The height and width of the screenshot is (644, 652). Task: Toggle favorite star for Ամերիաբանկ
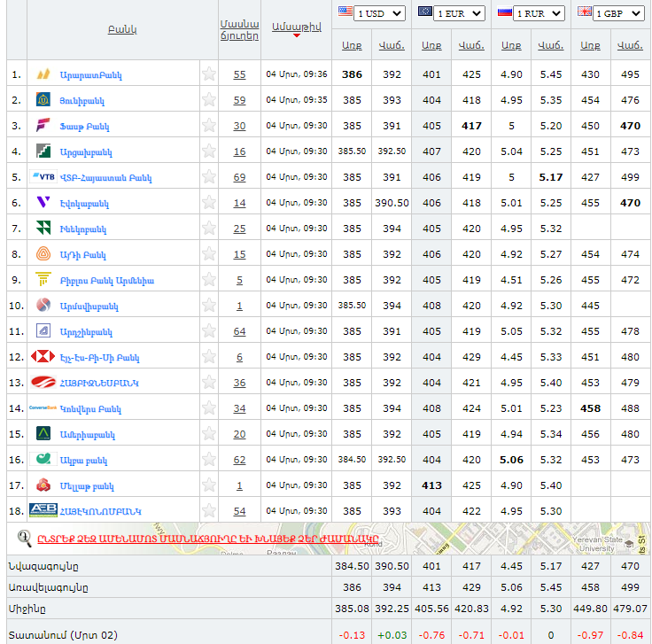(x=209, y=434)
